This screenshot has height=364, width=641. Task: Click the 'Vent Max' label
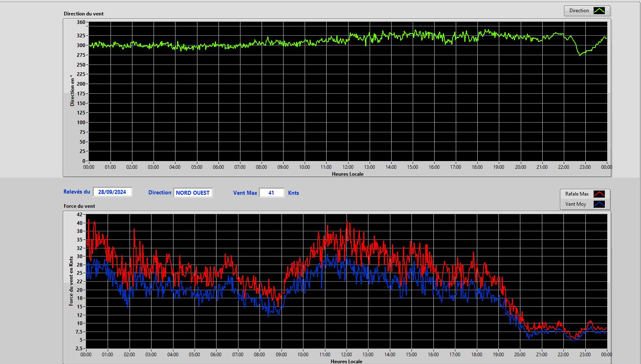(x=245, y=193)
